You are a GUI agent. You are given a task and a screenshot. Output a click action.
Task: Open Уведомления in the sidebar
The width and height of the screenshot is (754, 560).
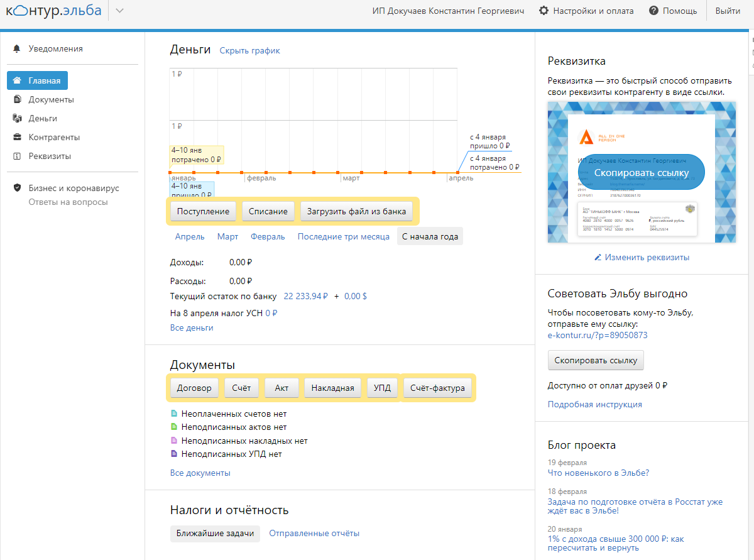tap(55, 48)
